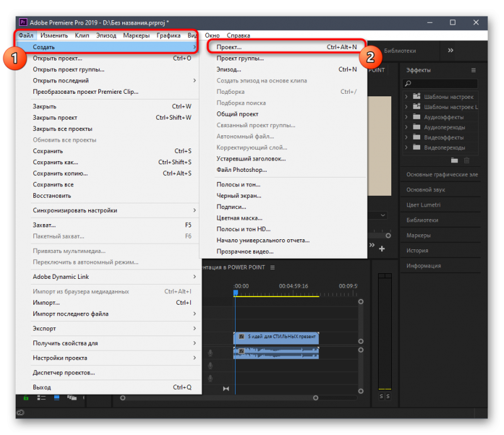Open the Маркеры menu

[136, 35]
